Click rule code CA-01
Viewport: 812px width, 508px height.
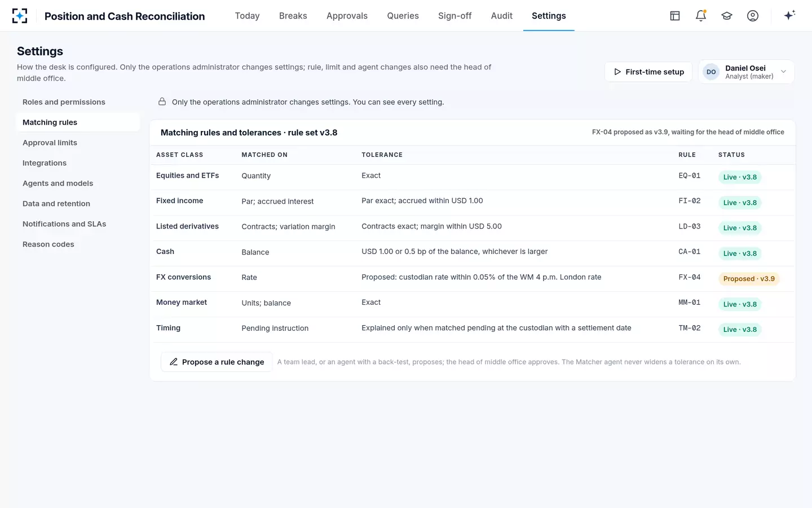tap(689, 252)
